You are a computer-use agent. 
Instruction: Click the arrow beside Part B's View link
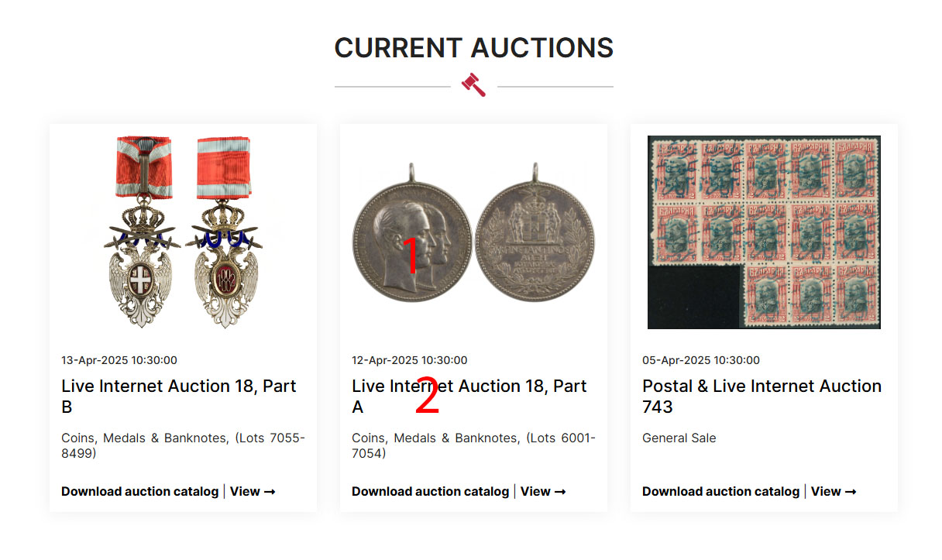point(270,492)
